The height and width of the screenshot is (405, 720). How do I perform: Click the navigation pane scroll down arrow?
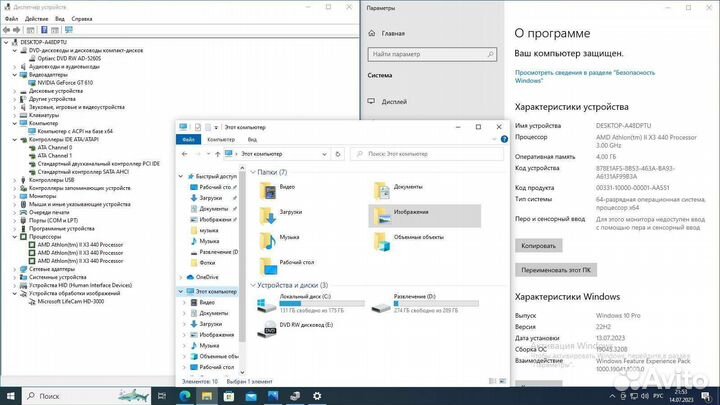[242, 372]
